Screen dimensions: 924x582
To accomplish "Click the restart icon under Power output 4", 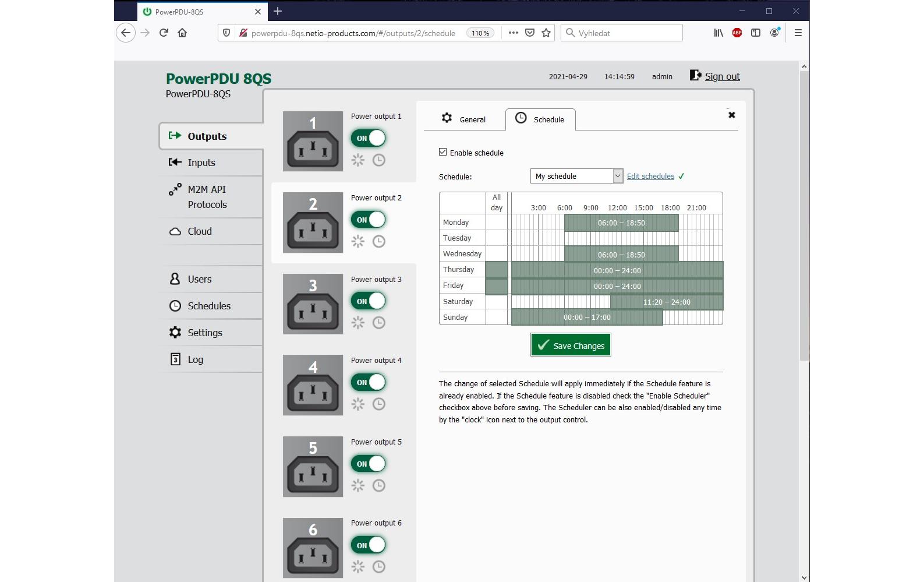I will 357,404.
